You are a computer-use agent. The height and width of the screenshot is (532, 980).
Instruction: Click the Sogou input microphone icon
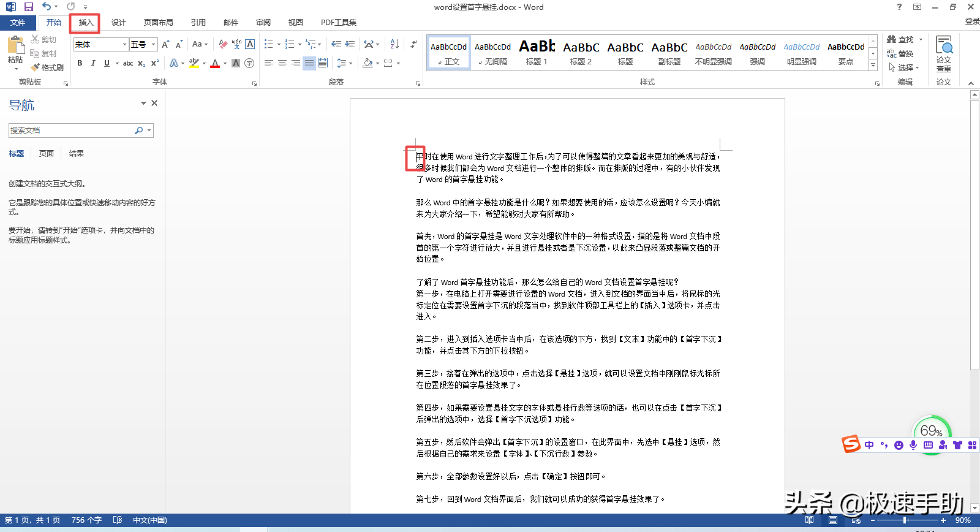click(913, 445)
